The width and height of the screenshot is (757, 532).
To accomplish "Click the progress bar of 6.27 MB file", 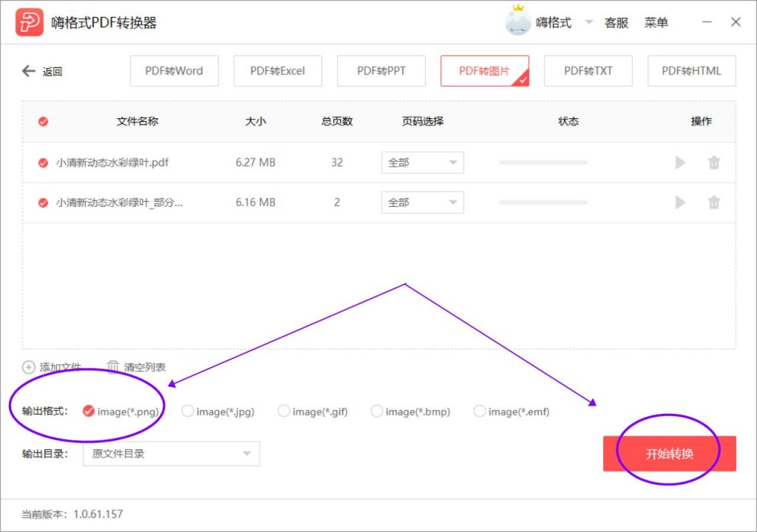I will coord(543,163).
